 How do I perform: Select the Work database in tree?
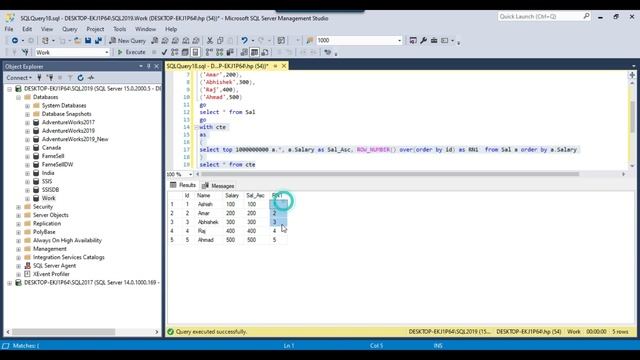pos(48,198)
